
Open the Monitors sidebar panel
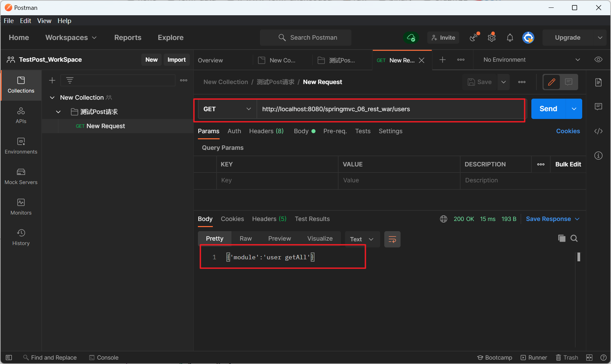pos(21,207)
